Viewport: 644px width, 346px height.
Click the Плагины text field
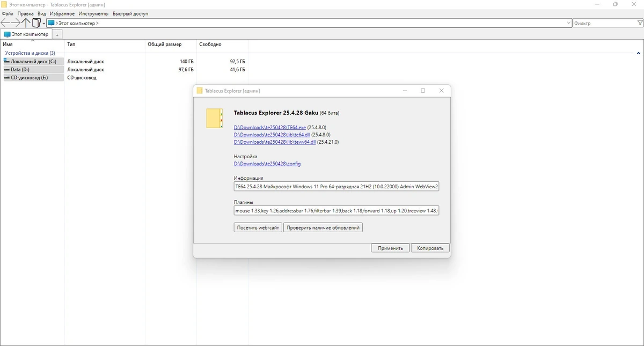click(x=336, y=211)
